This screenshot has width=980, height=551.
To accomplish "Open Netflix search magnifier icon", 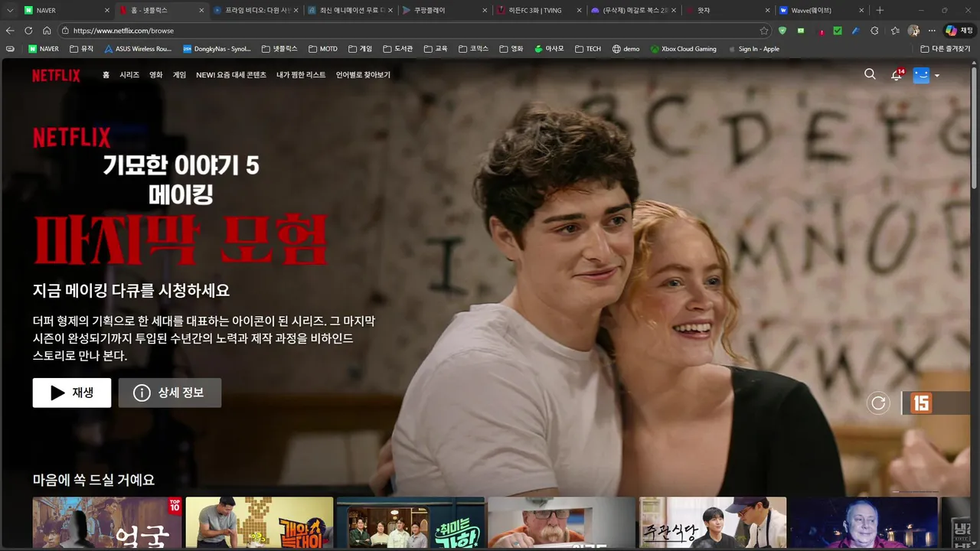I will coord(870,74).
